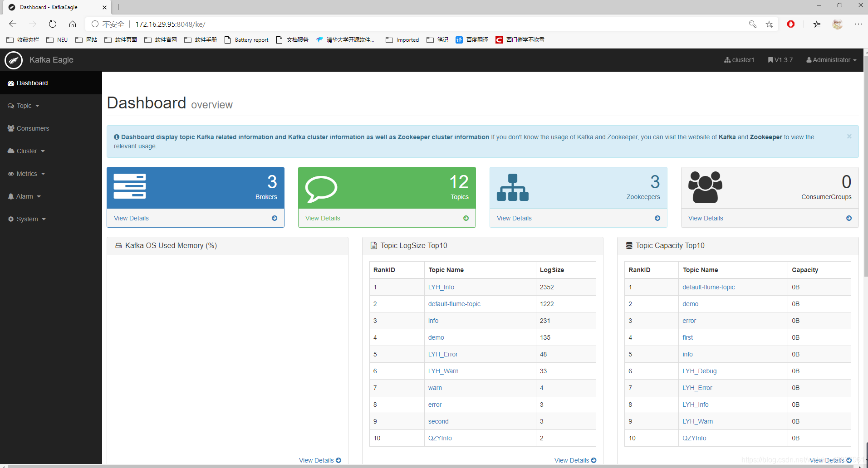868x468 pixels.
Task: View Details of Topic LogSize Top10
Action: pos(575,460)
